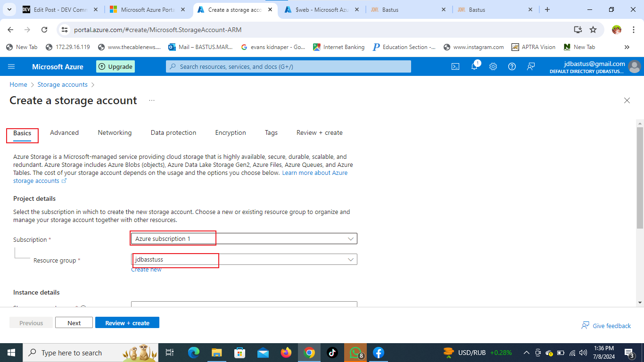Open the Mail app from the taskbar
Image resolution: width=644 pixels, height=362 pixels.
pos(263,353)
